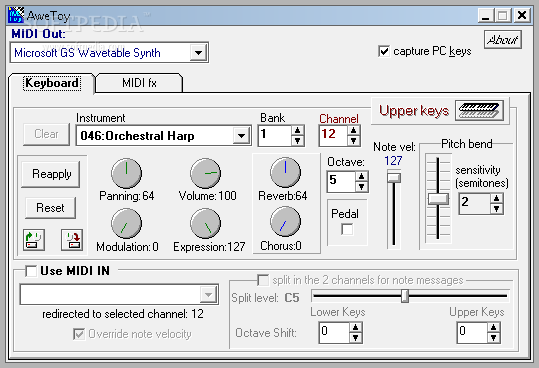Click the Pitch bend slider handle
Image resolution: width=539 pixels, height=368 pixels.
pos(438,199)
